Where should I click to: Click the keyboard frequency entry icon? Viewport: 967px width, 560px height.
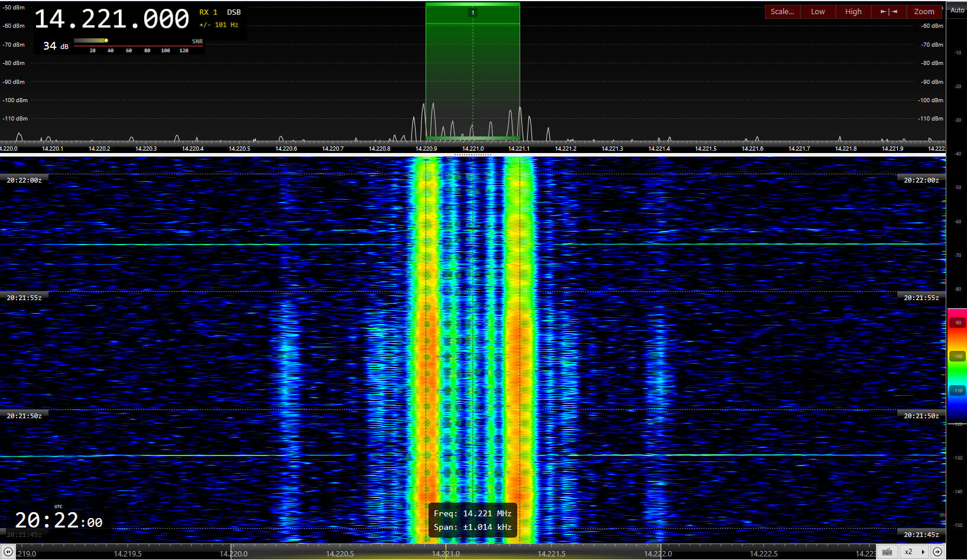pos(887,552)
